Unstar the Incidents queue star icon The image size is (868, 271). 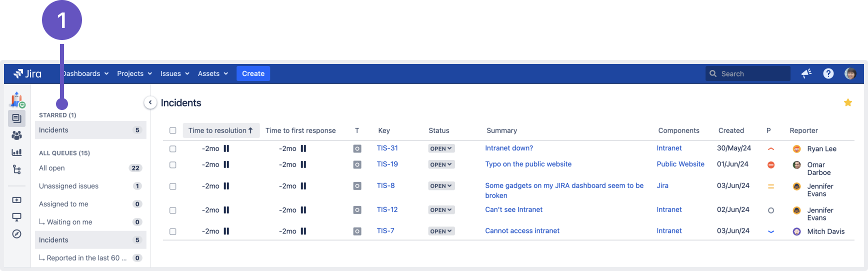(x=847, y=102)
